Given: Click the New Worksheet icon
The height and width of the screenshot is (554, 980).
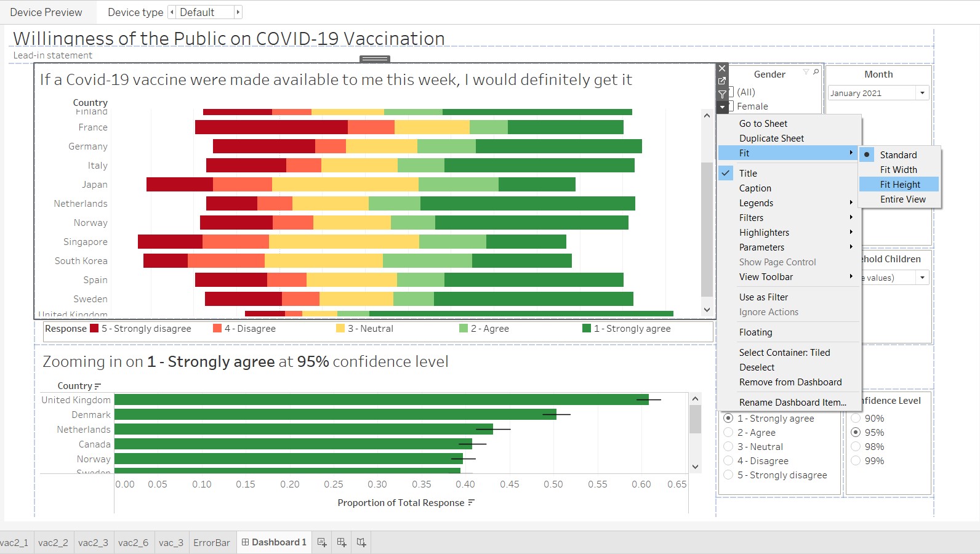Looking at the screenshot, I should 321,542.
